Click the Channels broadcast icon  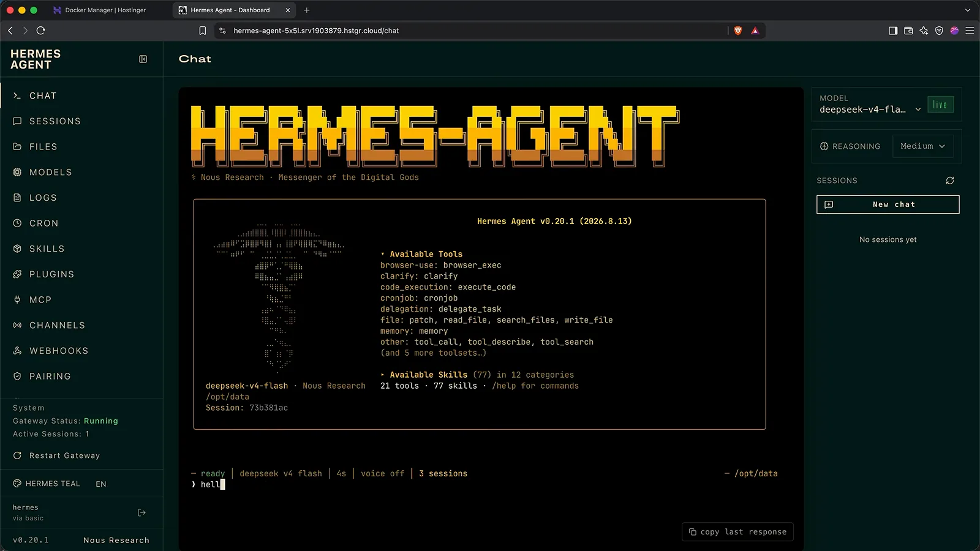(x=17, y=325)
